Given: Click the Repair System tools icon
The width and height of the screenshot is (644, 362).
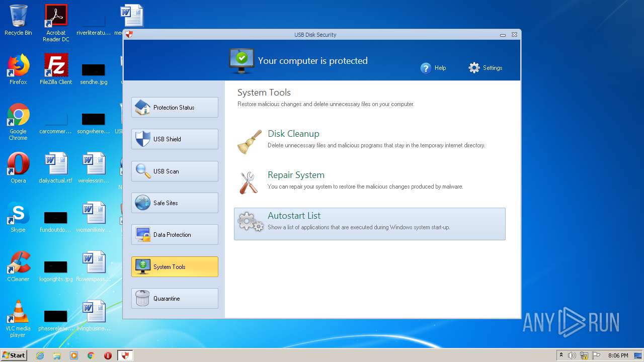Looking at the screenshot, I should (x=249, y=183).
